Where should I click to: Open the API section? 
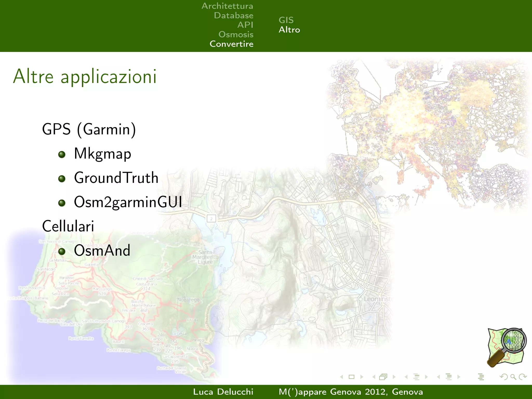[245, 25]
